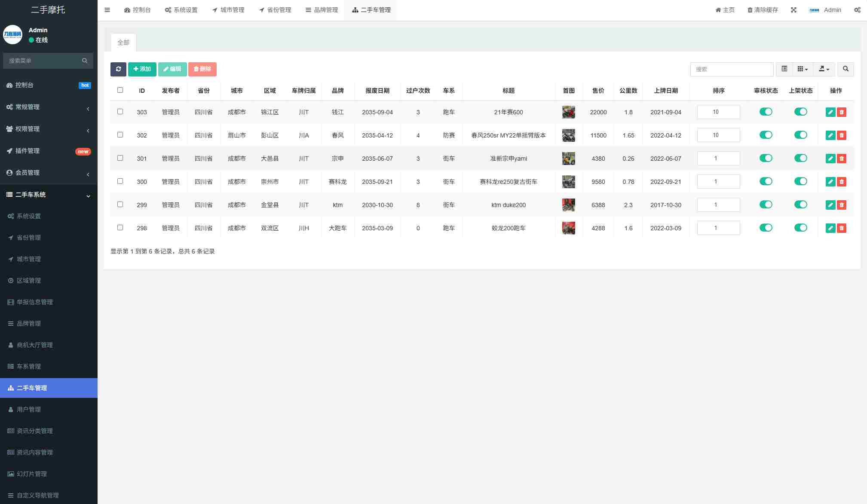The image size is (867, 504).
Task: Open settings gears icon at top right
Action: [857, 10]
